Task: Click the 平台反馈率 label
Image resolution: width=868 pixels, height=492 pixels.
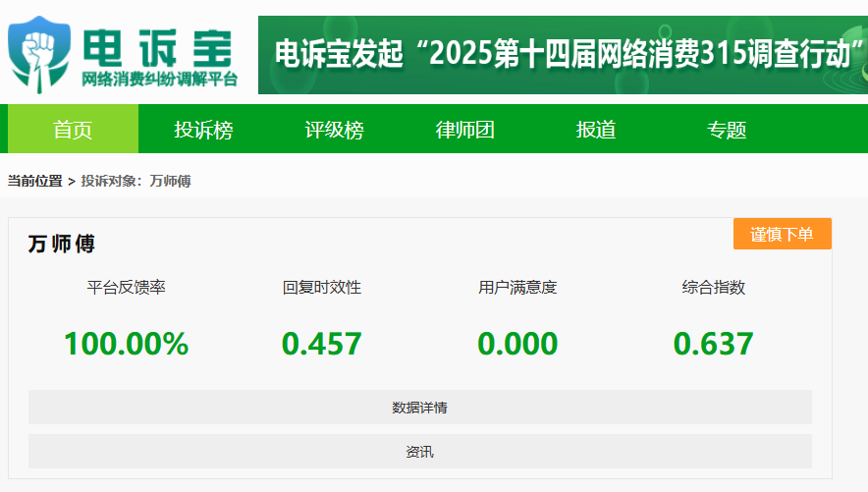Action: point(127,287)
